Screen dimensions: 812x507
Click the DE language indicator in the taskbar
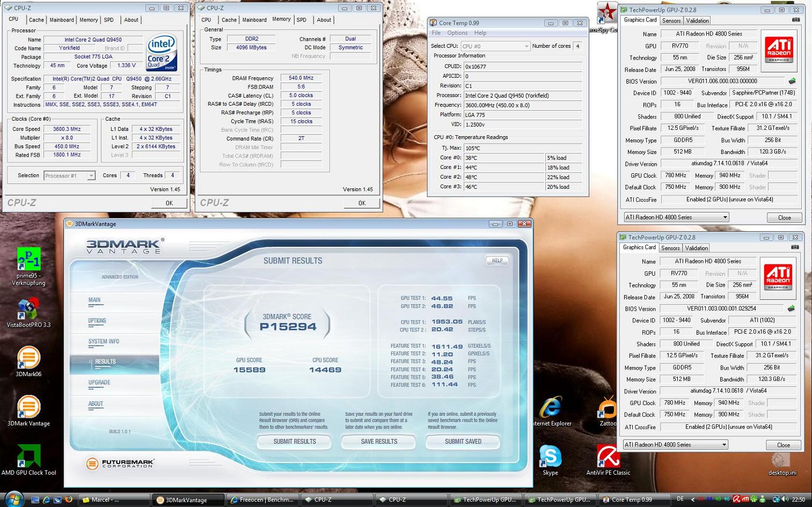tap(680, 499)
